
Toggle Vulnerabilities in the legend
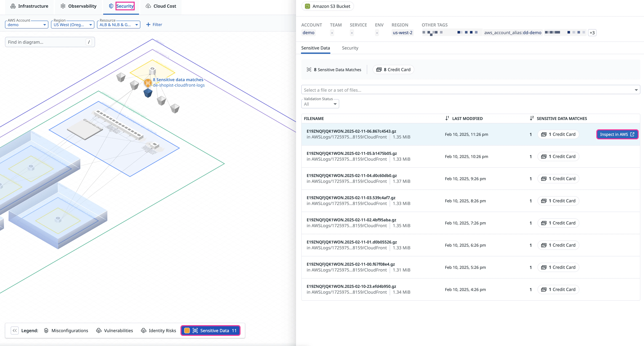[x=114, y=330]
